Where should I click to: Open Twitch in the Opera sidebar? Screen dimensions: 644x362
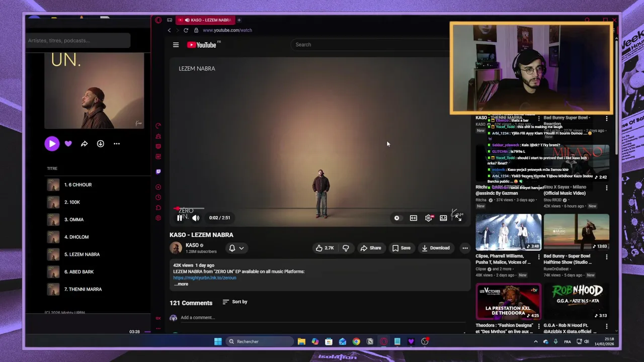158,172
